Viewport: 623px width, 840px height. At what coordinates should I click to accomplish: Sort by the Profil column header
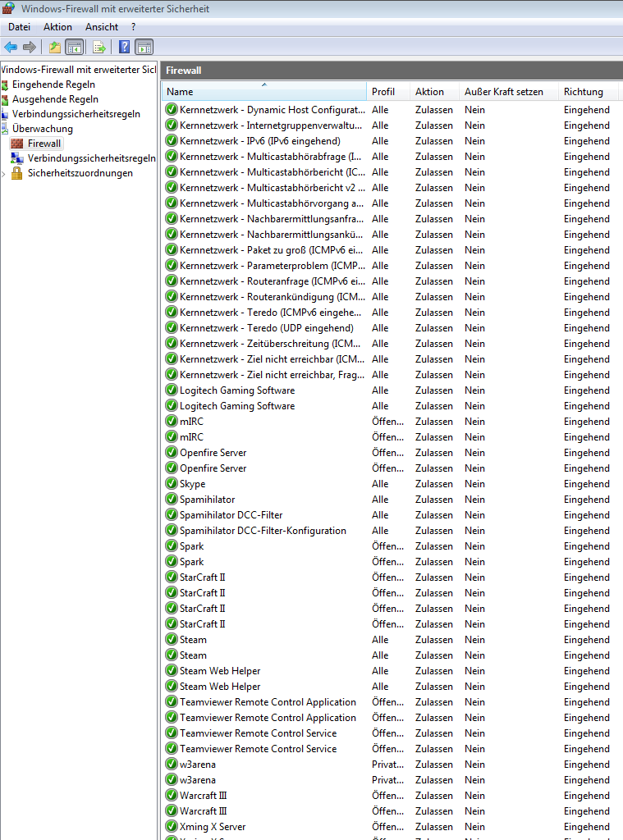388,92
